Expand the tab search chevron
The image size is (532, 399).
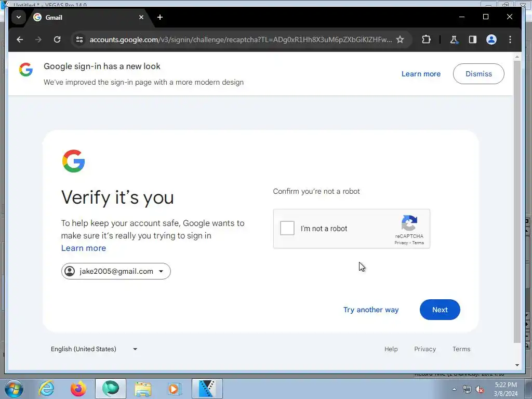tap(19, 17)
